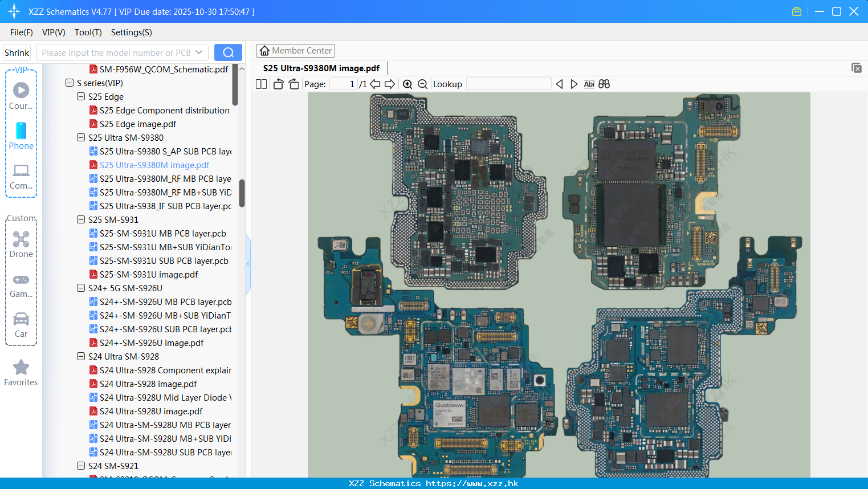Click the Shrink button
The width and height of the screenshot is (868, 489).
pos(17,52)
